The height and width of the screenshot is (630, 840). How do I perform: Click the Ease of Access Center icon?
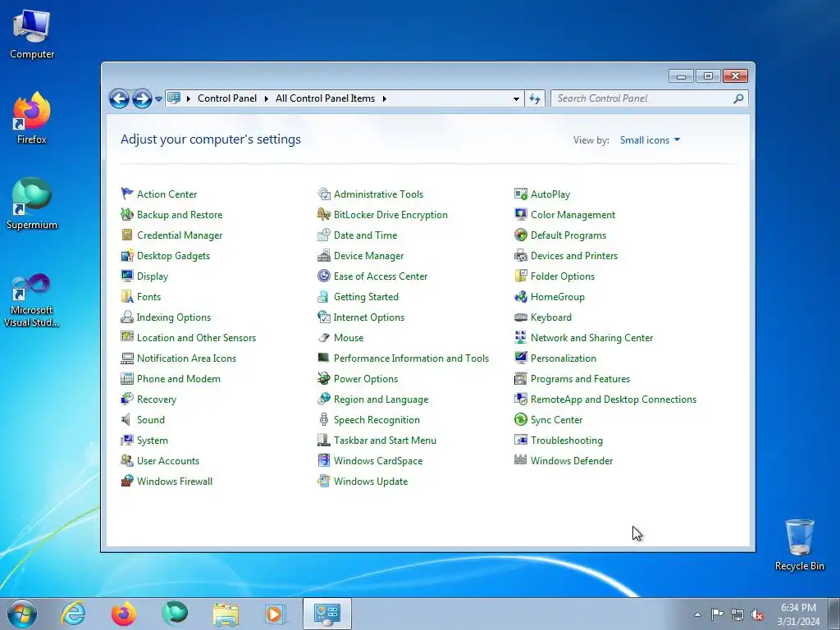click(323, 276)
